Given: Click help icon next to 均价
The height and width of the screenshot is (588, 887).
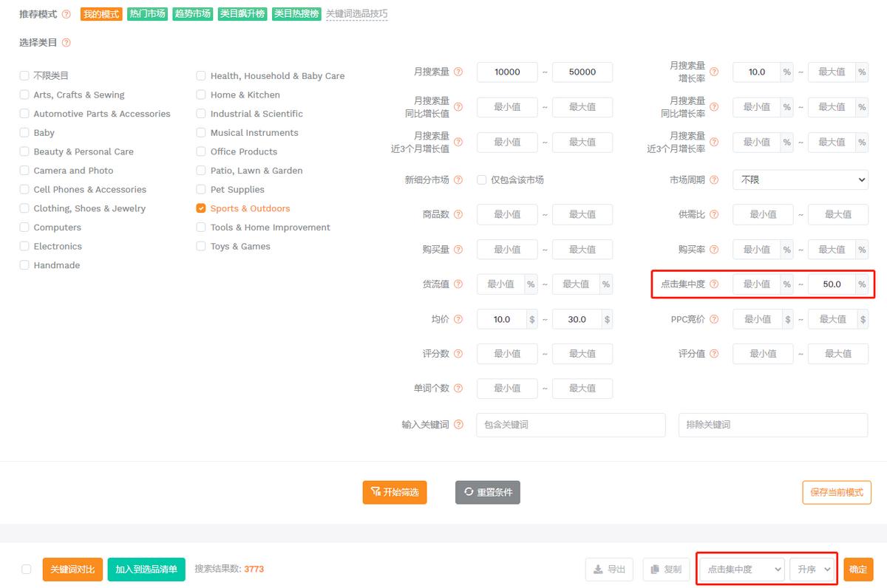Looking at the screenshot, I should point(458,319).
